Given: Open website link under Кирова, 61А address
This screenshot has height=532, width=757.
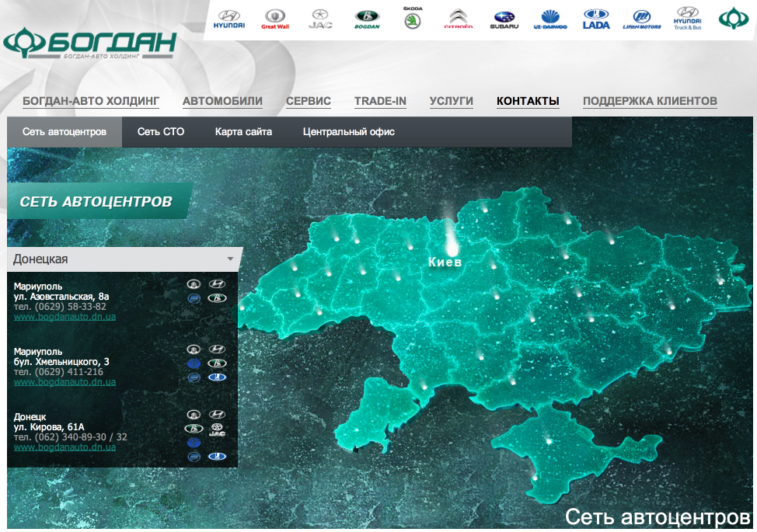Looking at the screenshot, I should [x=65, y=447].
